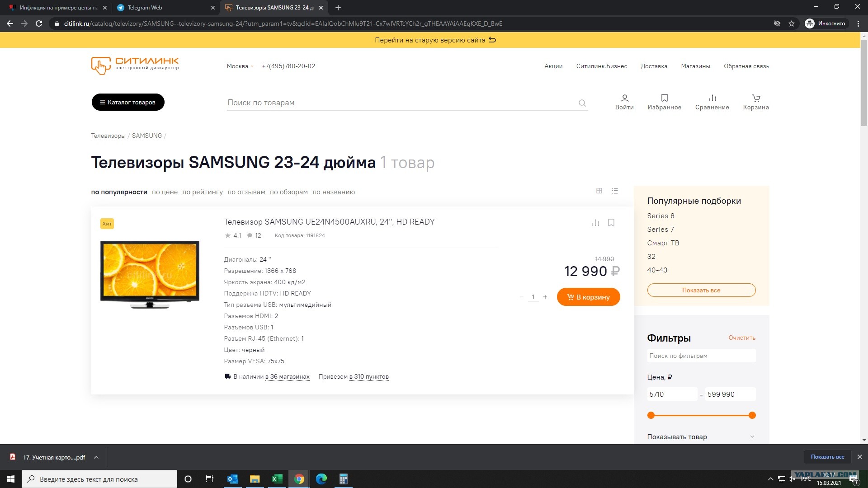Screen dimensions: 868x488
Task: Open Ситилинк.Бизнес link
Action: pos(602,66)
